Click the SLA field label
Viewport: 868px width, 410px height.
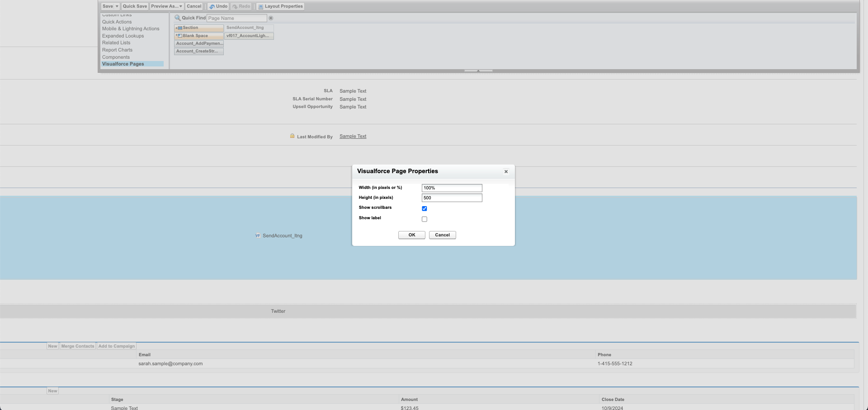pyautogui.click(x=328, y=91)
